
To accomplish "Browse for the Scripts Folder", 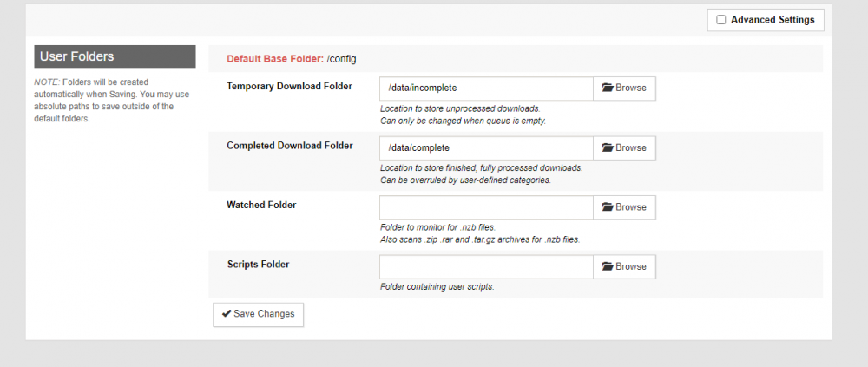I will click(624, 267).
